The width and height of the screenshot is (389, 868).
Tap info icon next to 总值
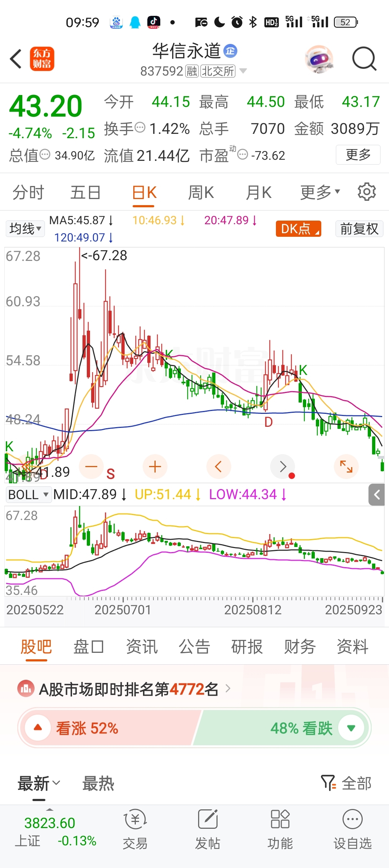45,155
